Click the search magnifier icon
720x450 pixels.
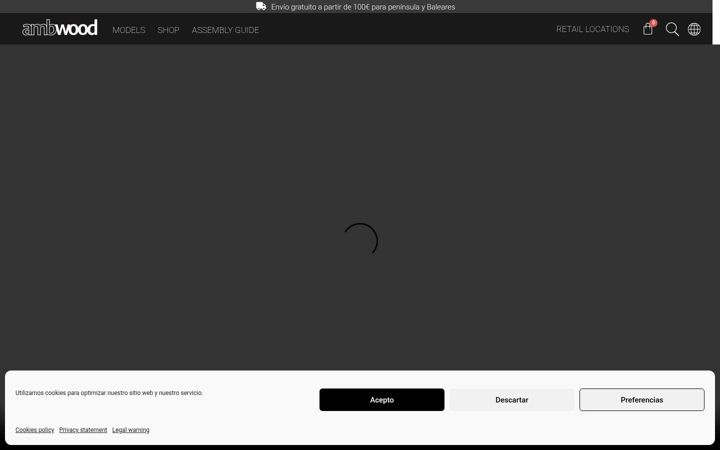[x=672, y=29]
